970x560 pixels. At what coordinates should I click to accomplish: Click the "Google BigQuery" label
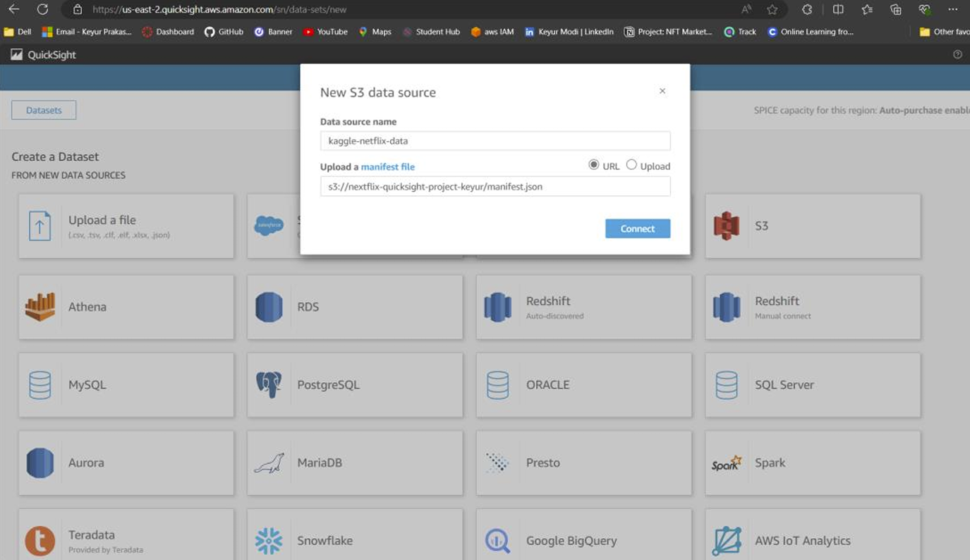point(571,541)
